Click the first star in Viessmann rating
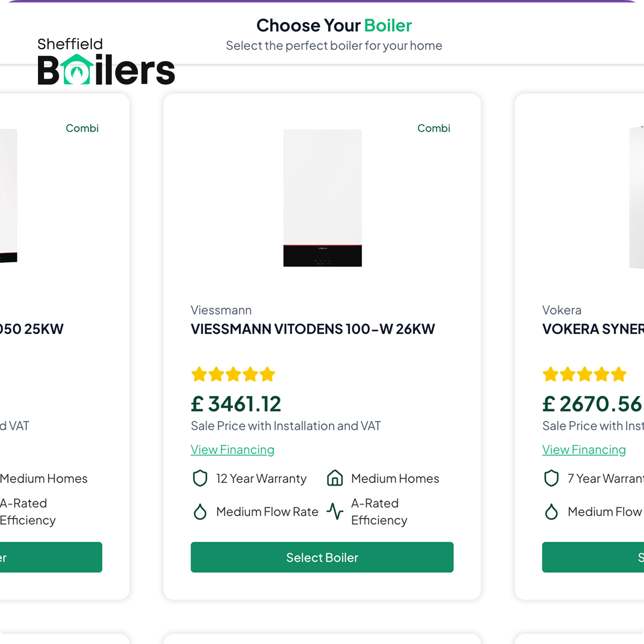 click(x=199, y=374)
